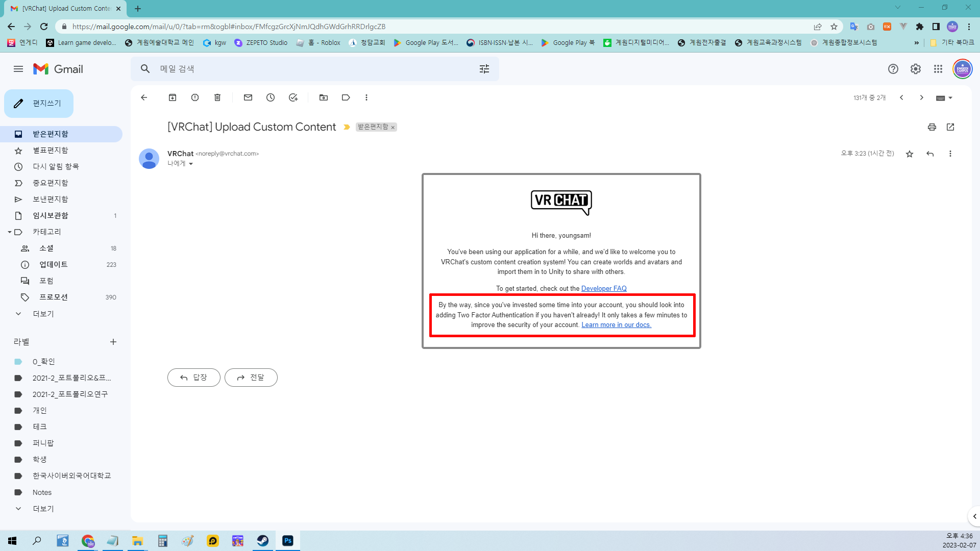This screenshot has width=980, height=551.
Task: Open Photoshop from taskbar
Action: click(288, 541)
